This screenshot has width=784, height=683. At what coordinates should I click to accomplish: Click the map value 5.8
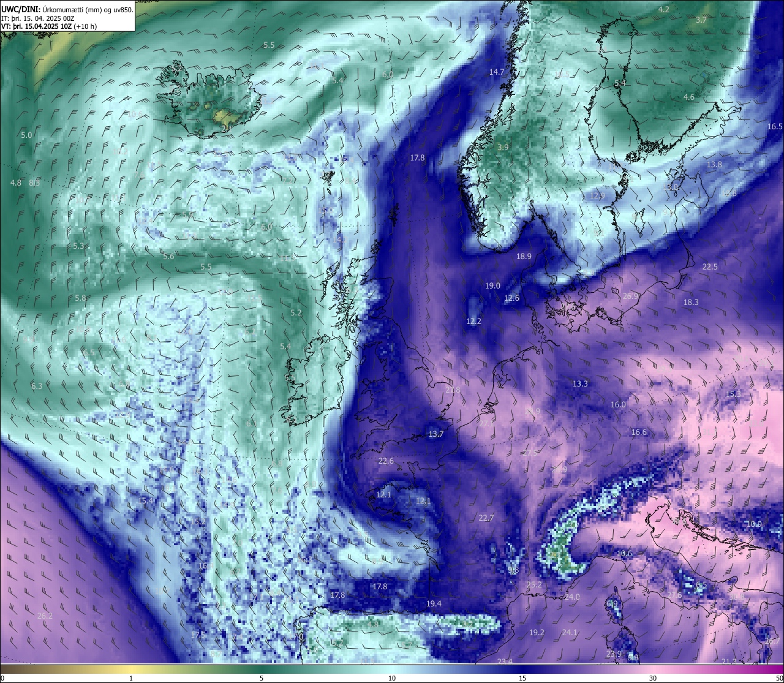click(x=80, y=298)
